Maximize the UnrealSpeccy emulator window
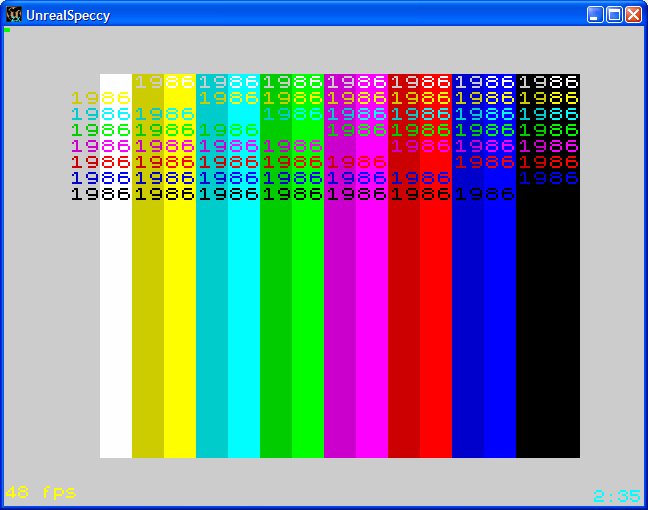The image size is (648, 510). coord(614,14)
